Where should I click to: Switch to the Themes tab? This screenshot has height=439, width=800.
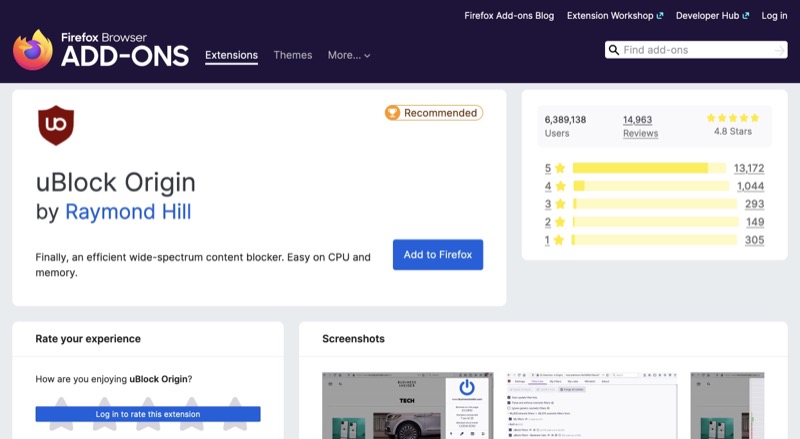point(293,55)
